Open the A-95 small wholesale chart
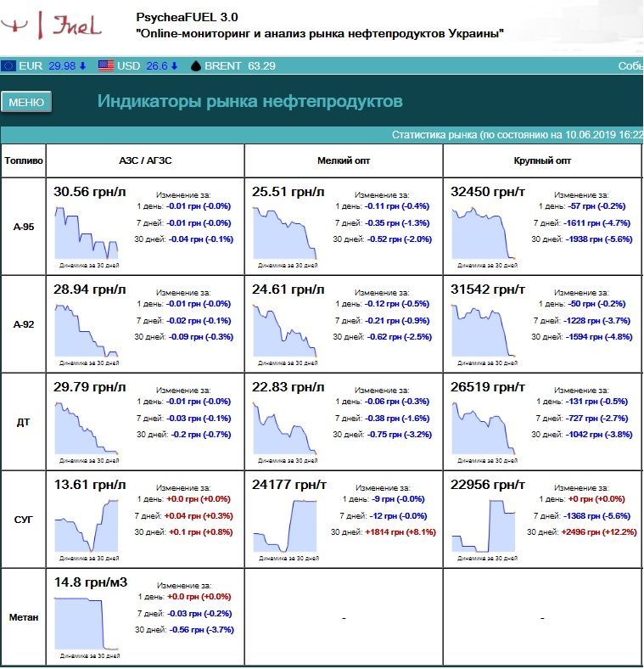 284,232
